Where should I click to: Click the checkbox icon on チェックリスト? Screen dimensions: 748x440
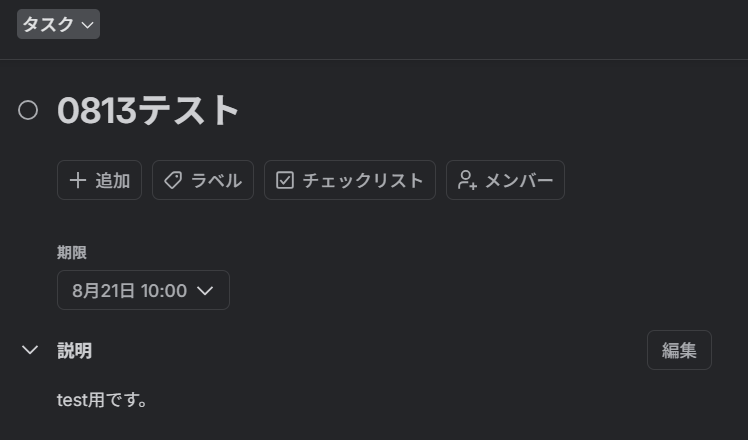[x=285, y=180]
